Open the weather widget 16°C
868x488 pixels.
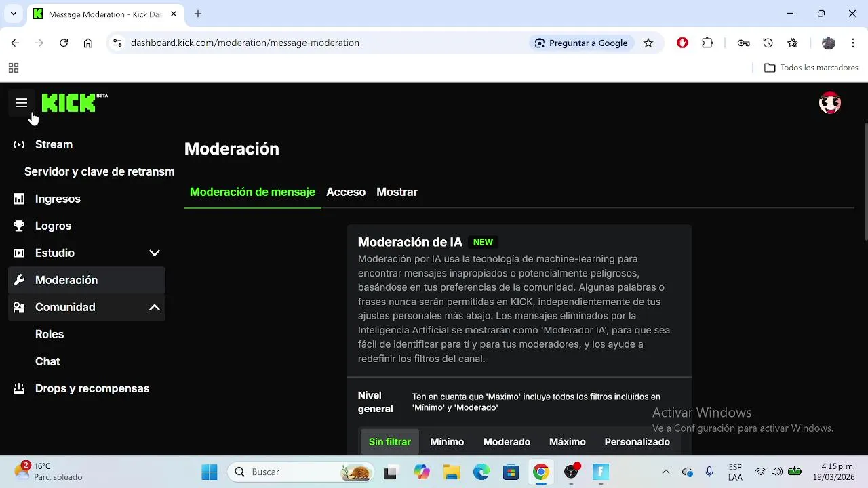coord(49,472)
